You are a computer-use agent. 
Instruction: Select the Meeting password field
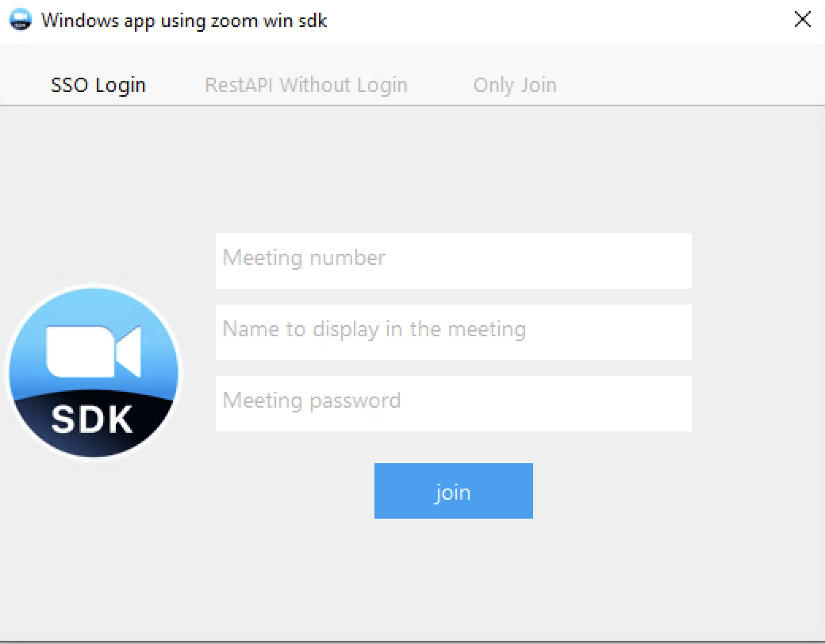click(x=454, y=404)
